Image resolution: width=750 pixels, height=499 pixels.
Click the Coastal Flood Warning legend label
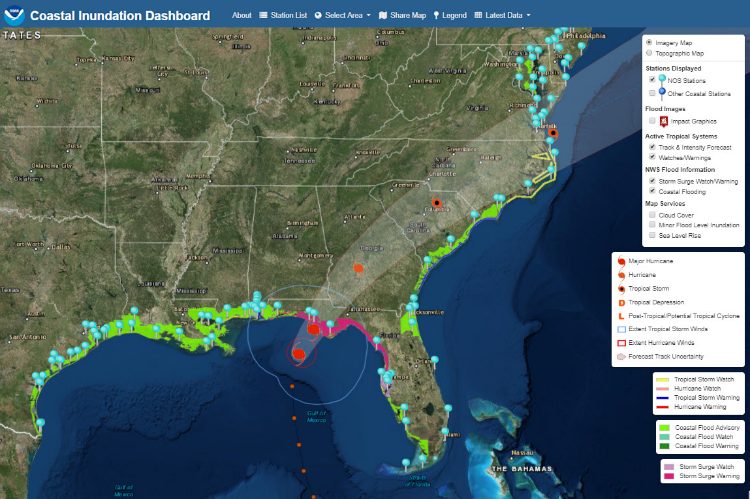(x=706, y=445)
